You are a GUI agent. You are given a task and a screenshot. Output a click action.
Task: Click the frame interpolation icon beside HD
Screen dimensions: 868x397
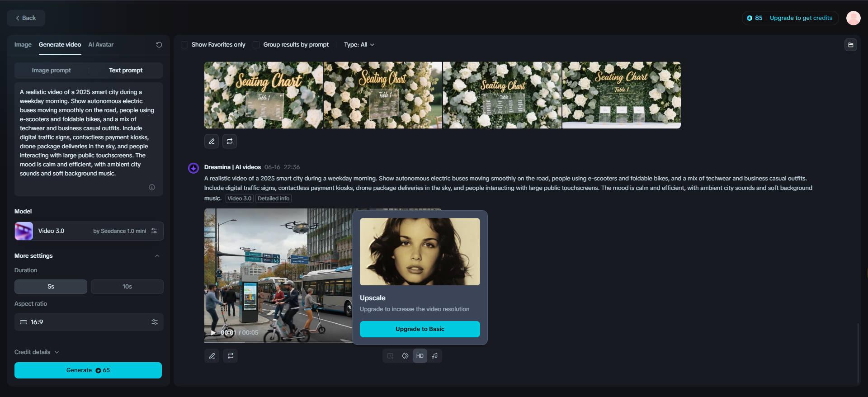click(405, 356)
